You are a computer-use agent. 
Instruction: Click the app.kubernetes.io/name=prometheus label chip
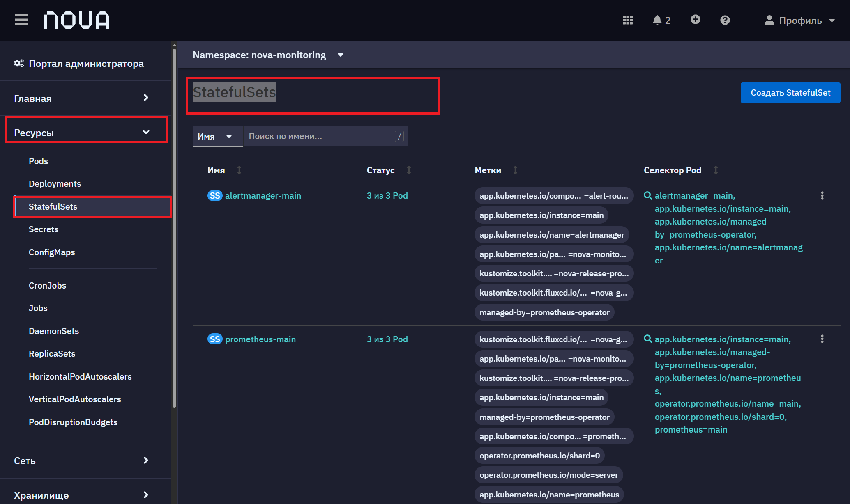pos(549,495)
